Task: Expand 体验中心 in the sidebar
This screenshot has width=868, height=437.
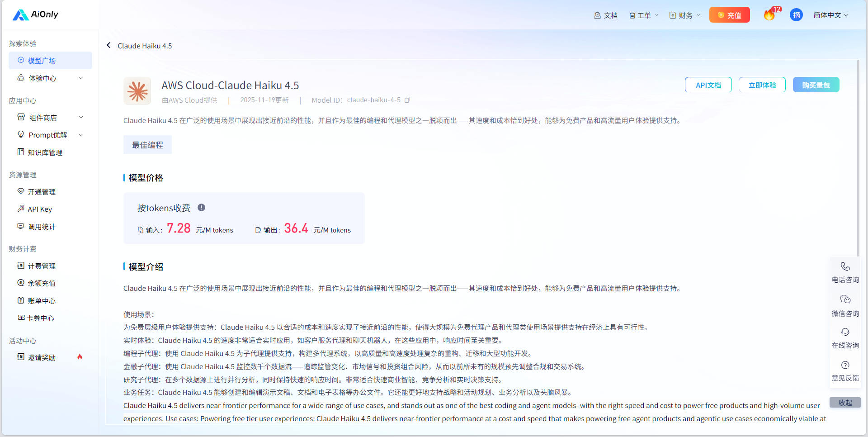Action: click(50, 78)
